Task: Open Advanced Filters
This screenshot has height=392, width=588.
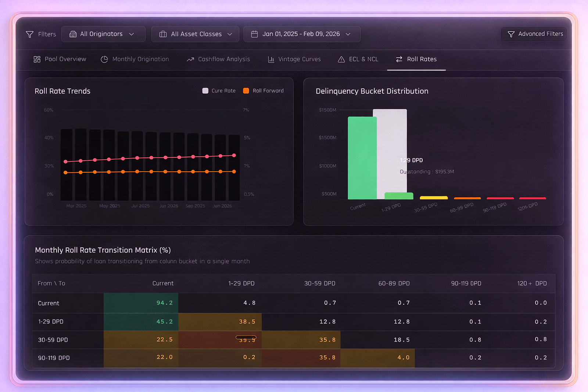Action: click(534, 34)
